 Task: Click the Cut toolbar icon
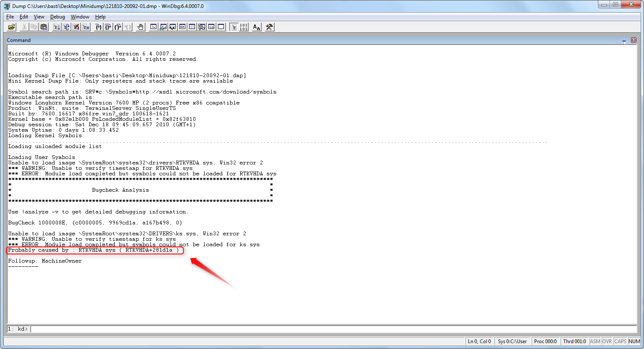24,27
